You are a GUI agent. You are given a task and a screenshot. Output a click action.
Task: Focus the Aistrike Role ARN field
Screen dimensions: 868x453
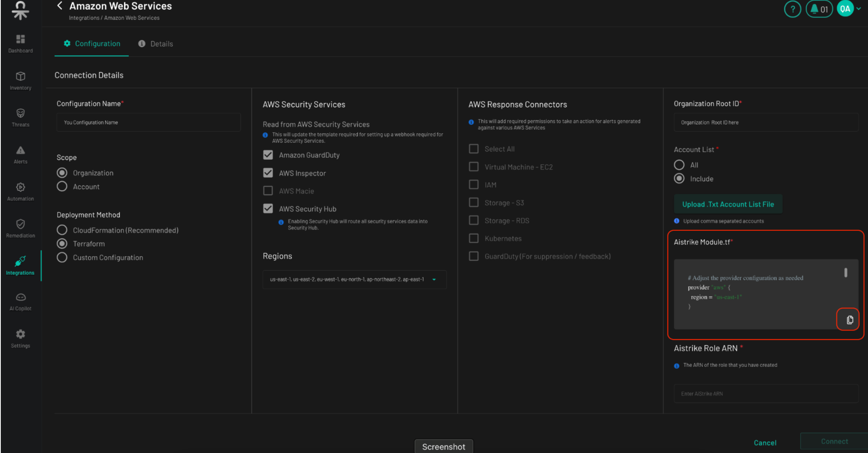click(766, 393)
